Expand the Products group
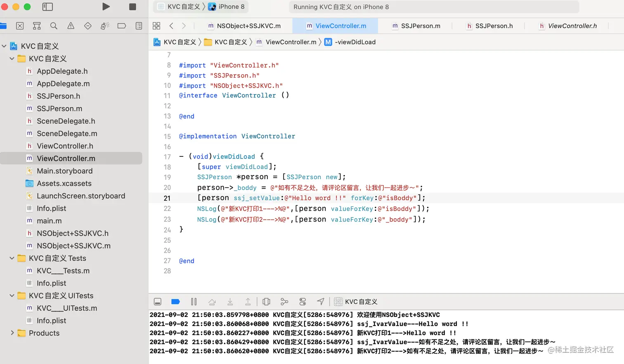Screen dimensions: 624x364 point(12,333)
